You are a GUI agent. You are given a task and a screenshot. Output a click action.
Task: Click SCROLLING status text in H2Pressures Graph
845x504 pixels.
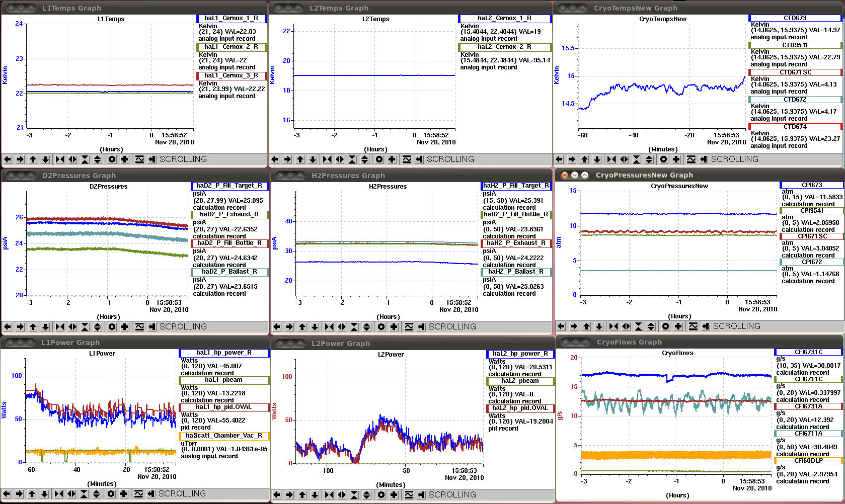pos(452,327)
